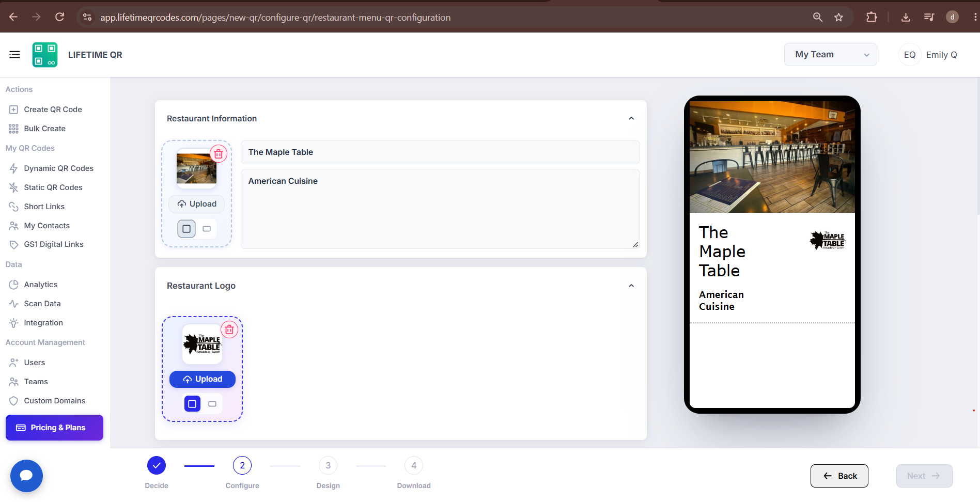Select rectangle shape for restaurant logo
This screenshot has height=502, width=980.
click(x=212, y=404)
